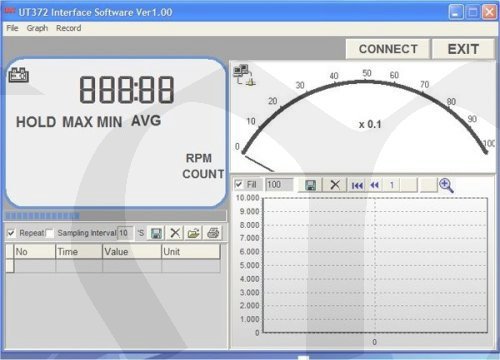Go to the previous graph page with the rewind icon
This screenshot has height=360, width=500.
(x=374, y=185)
